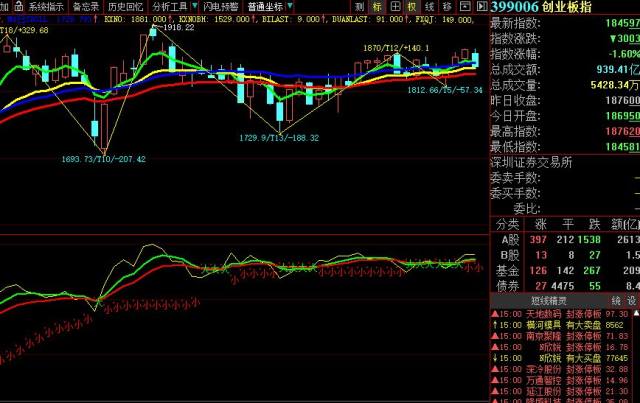Open the 系统指示 menu
640x403 pixels.
click(x=46, y=7)
